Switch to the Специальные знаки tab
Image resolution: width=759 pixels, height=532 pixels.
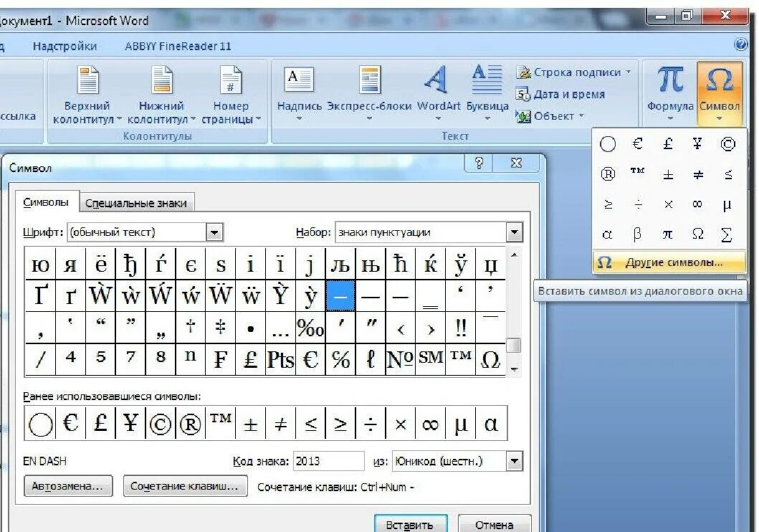click(x=136, y=204)
